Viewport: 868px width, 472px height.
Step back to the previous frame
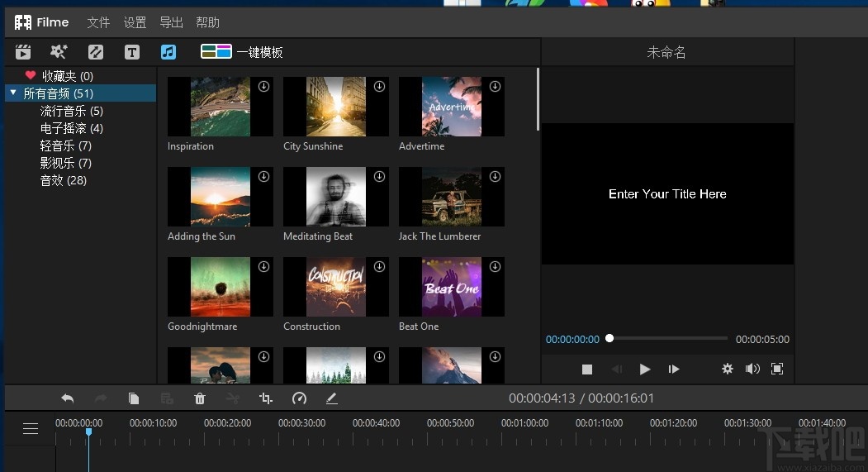point(617,369)
